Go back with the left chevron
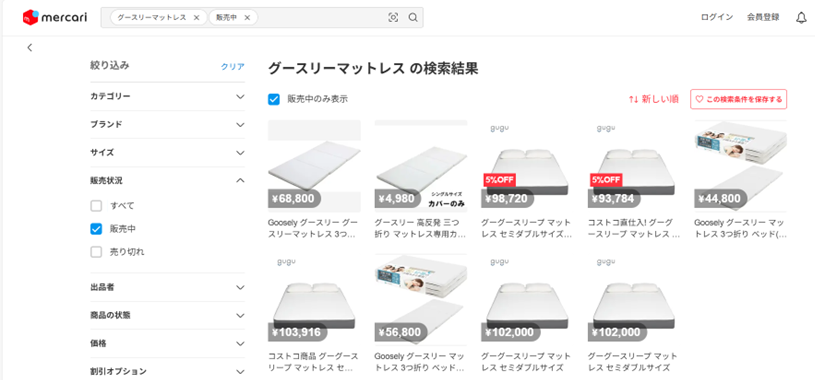 [30, 47]
